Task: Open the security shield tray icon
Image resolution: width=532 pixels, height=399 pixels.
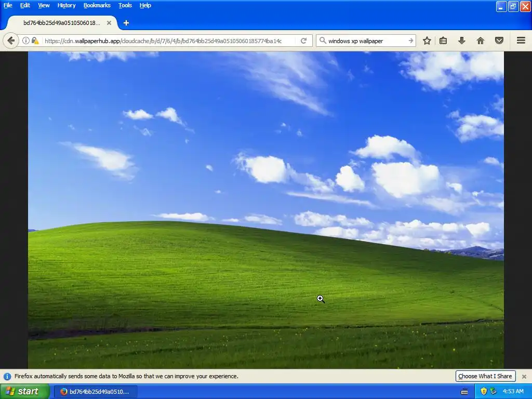Action: 484,392
